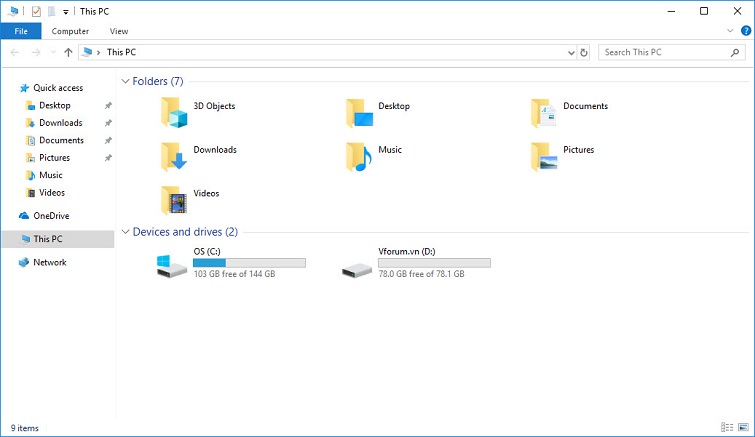755x437 pixels.
Task: Switch to details view in status bar
Action: [726, 428]
